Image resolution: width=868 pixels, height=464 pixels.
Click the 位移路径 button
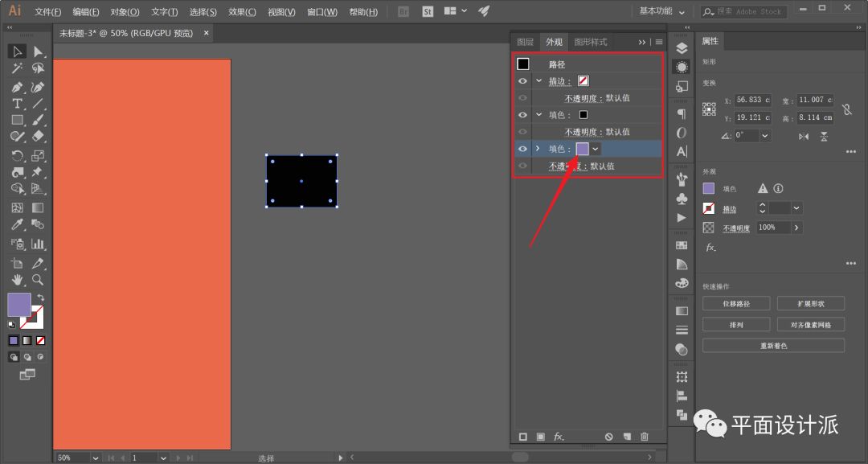[x=736, y=304]
